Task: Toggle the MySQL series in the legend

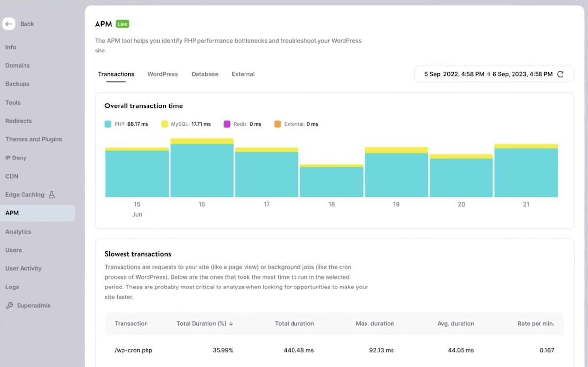Action: point(187,124)
